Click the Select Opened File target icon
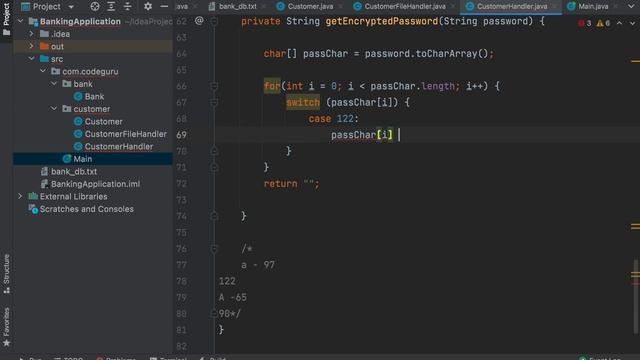 point(95,7)
